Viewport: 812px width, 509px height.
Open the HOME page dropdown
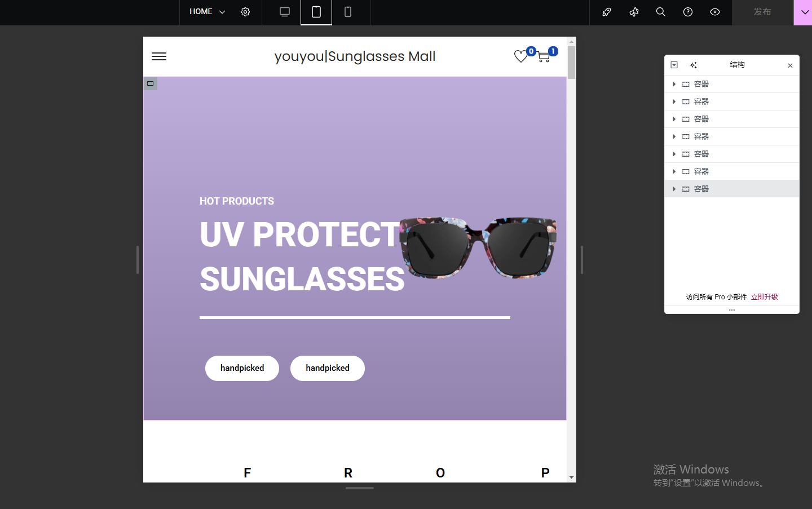(x=207, y=12)
